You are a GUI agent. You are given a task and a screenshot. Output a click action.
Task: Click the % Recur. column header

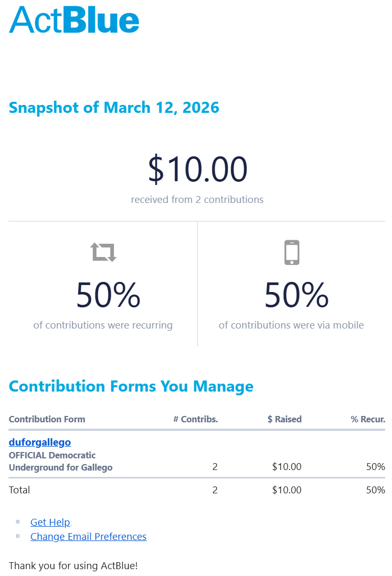click(368, 419)
